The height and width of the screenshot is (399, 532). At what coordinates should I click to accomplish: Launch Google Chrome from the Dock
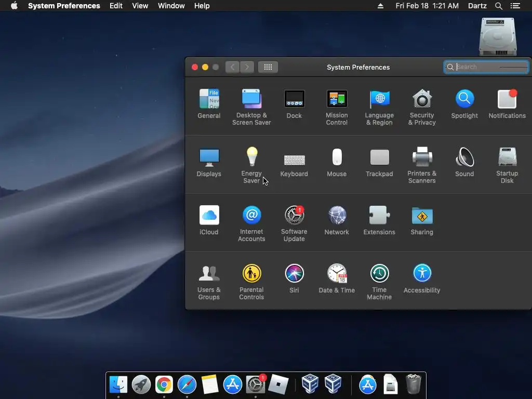tap(164, 385)
